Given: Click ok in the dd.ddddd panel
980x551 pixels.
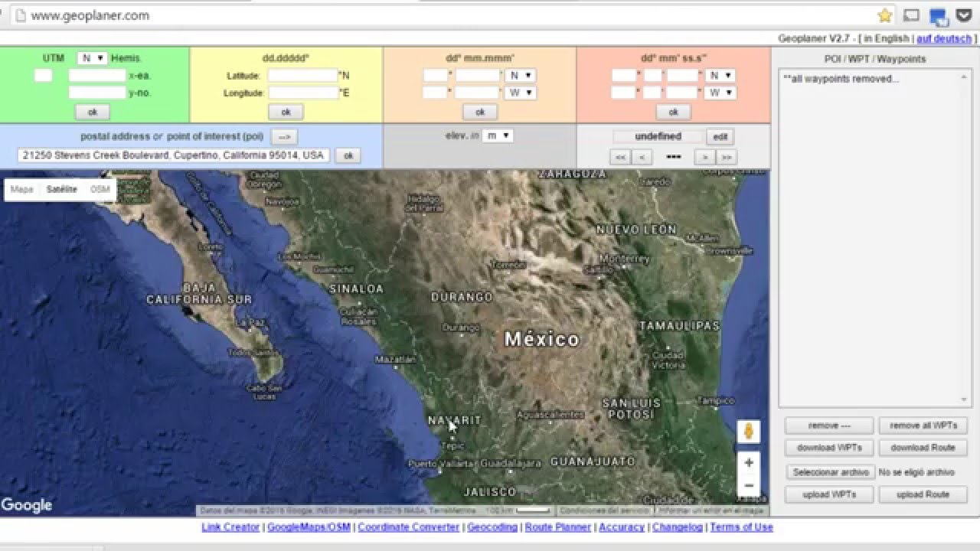Looking at the screenshot, I should click(x=286, y=112).
